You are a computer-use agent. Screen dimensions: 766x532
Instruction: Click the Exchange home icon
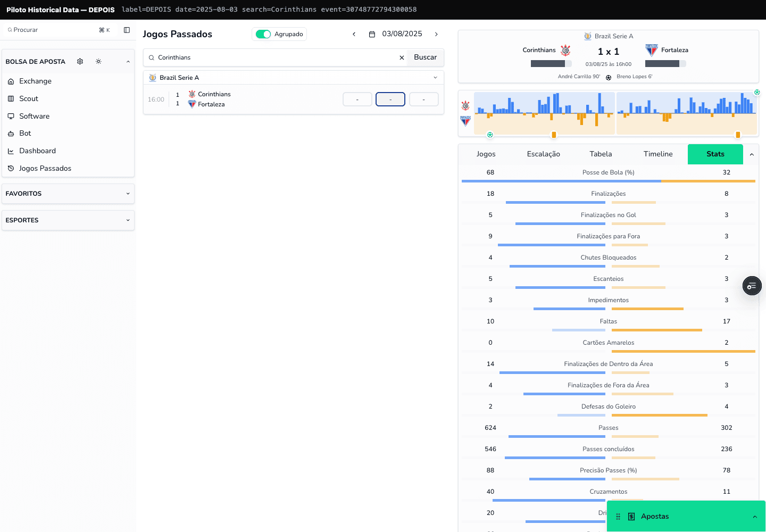pos(11,81)
